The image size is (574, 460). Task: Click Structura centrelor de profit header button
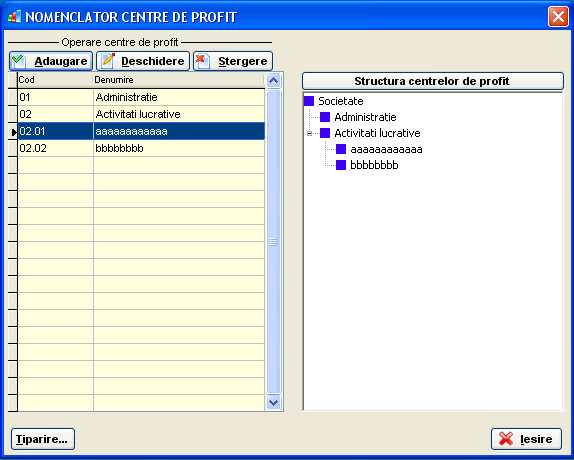[x=433, y=81]
